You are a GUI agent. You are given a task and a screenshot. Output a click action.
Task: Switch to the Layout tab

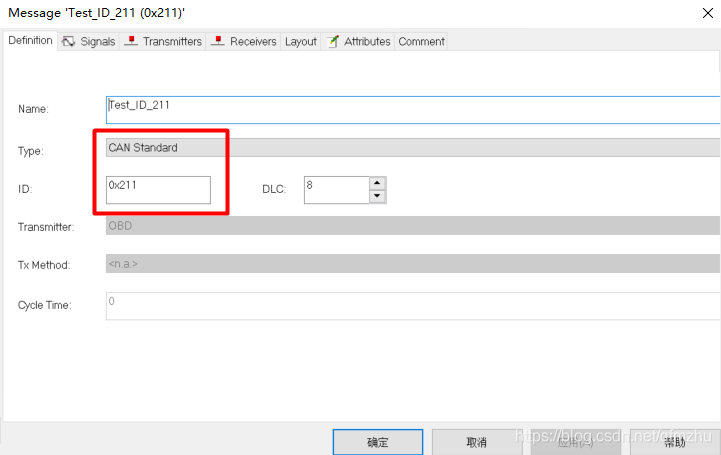(301, 41)
